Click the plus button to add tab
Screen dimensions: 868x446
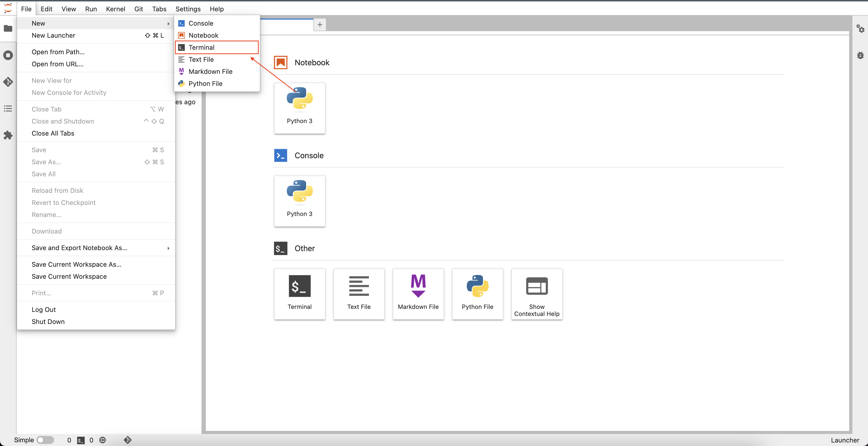tap(319, 25)
